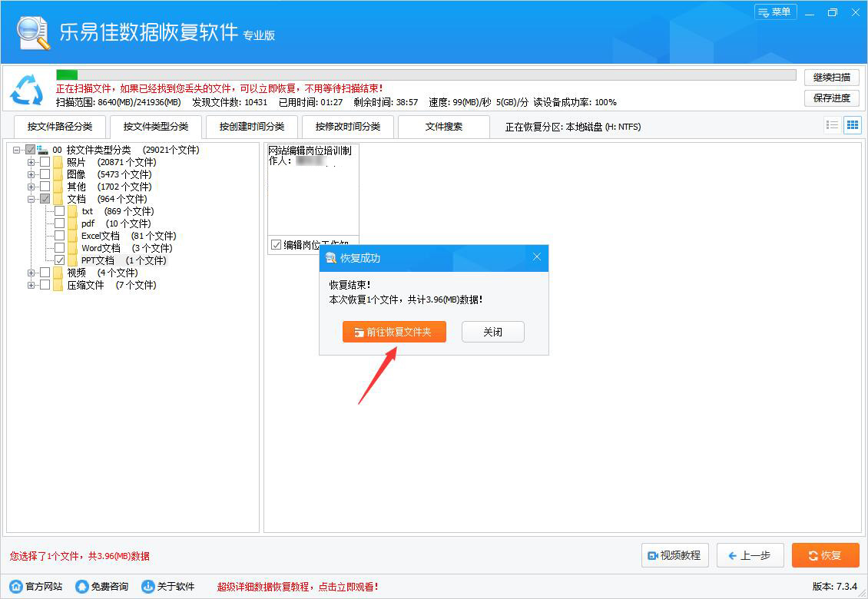
Task: Open the 菜单 menu
Action: 775,12
